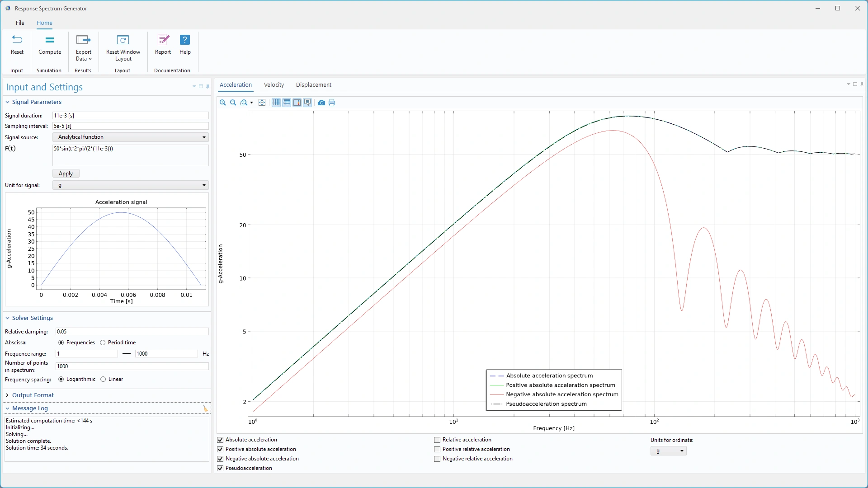Click the Print plot icon

[332, 103]
